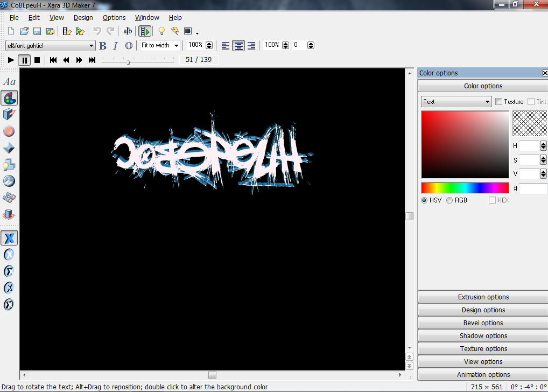This screenshot has height=392, width=548.
Task: Open the Extrusion options cube icon
Action: (x=9, y=114)
